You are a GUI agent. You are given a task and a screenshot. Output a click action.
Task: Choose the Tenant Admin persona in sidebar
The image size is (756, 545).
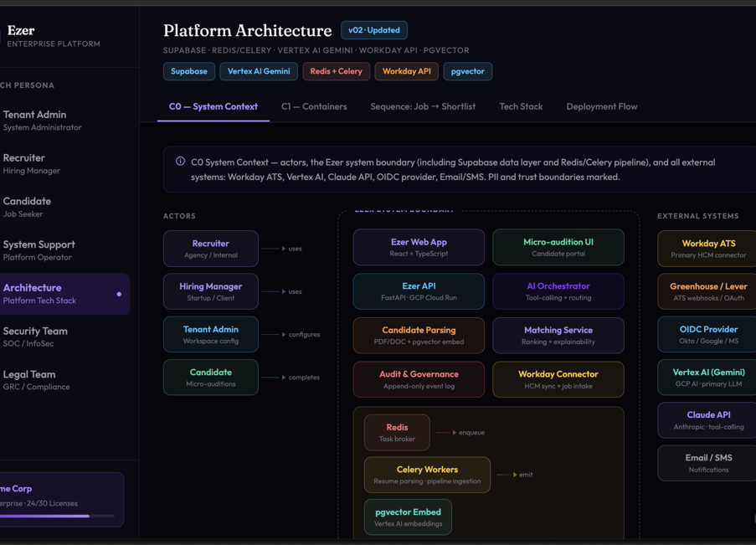coord(65,121)
